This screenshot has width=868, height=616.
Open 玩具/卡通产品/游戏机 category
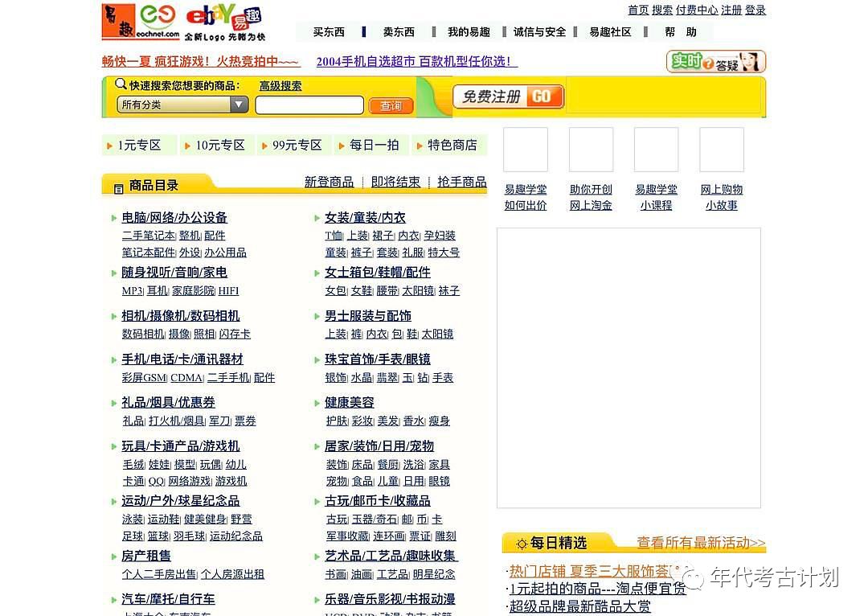coord(181,446)
